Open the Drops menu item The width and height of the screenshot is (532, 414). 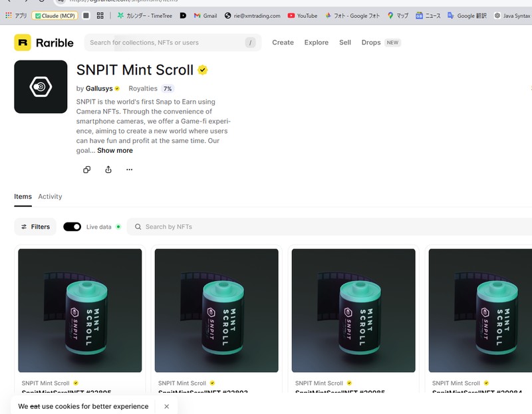coord(371,43)
